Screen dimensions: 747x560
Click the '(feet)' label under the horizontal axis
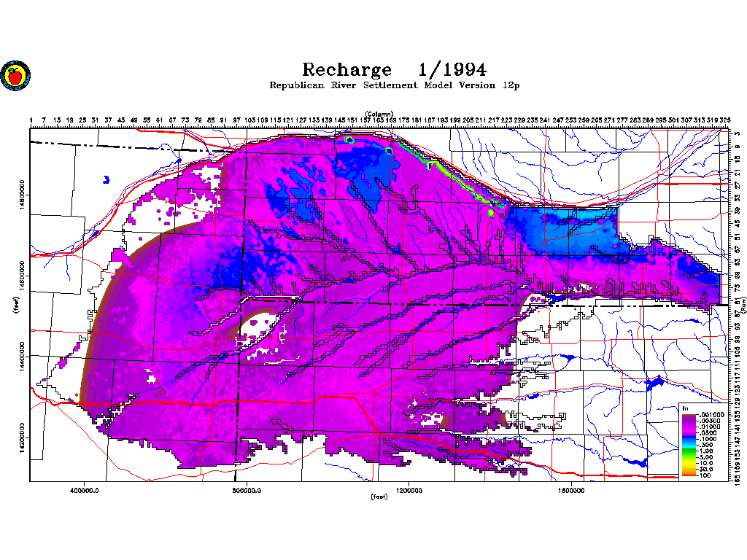(x=379, y=497)
